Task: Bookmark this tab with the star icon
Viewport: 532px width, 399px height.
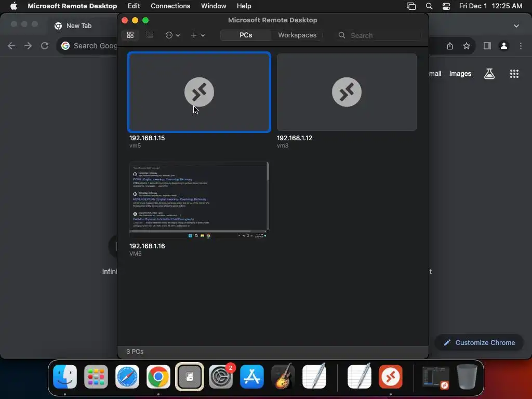Action: pyautogui.click(x=467, y=46)
